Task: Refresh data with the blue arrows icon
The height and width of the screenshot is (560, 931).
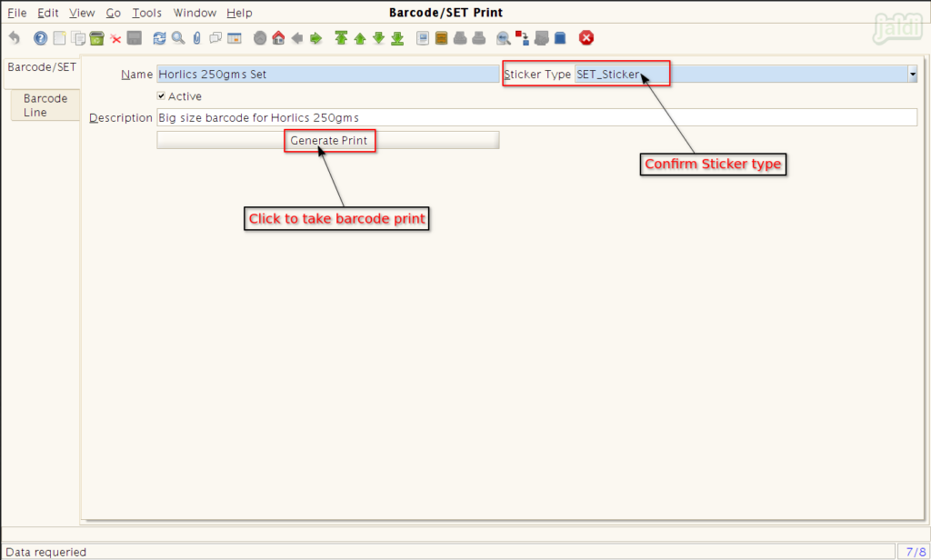Action: [159, 38]
